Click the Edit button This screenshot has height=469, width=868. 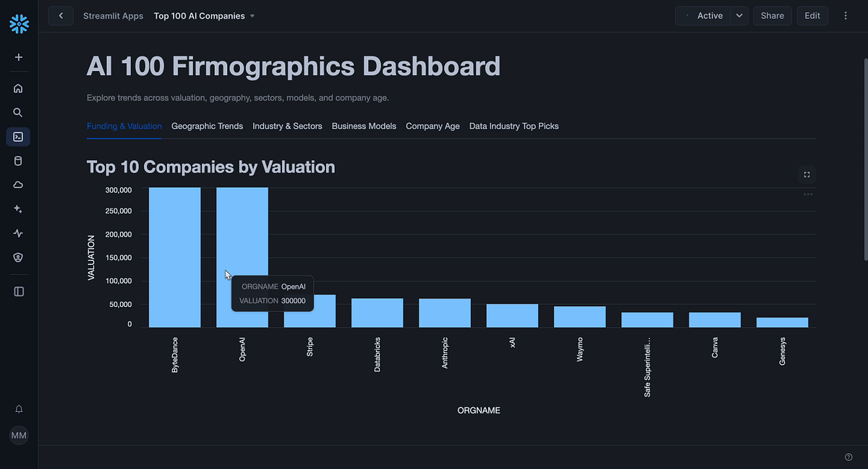(x=812, y=16)
